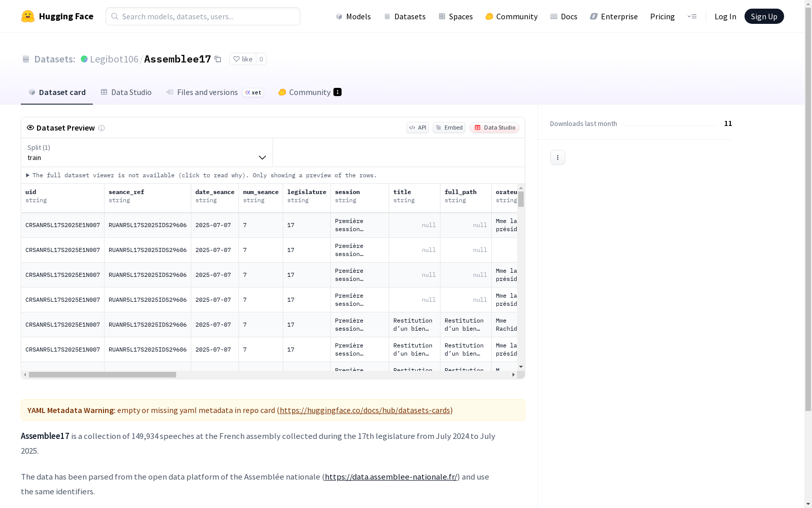Open the Enterprise page
This screenshot has width=812, height=508.
[x=614, y=16]
